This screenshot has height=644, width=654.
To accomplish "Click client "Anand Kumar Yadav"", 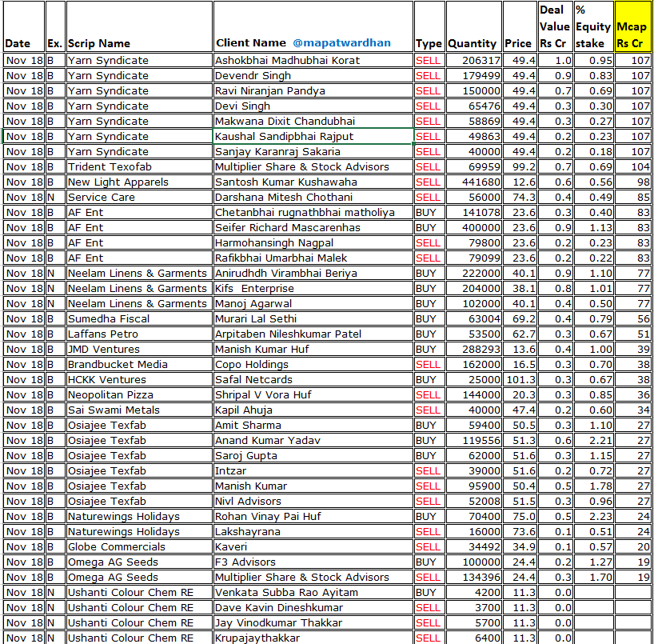I will pos(313,440).
